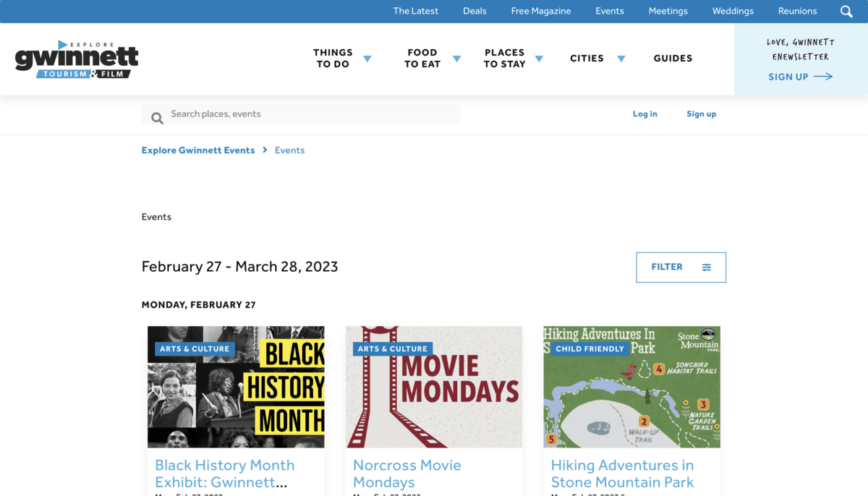Click the Child Friendly tag
The height and width of the screenshot is (496, 868).
(x=590, y=349)
